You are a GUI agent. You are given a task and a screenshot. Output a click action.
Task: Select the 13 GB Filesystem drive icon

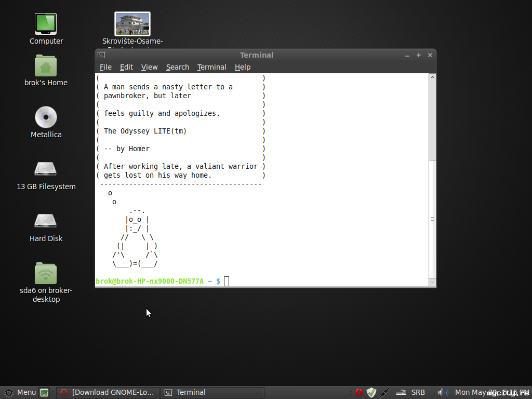46,169
